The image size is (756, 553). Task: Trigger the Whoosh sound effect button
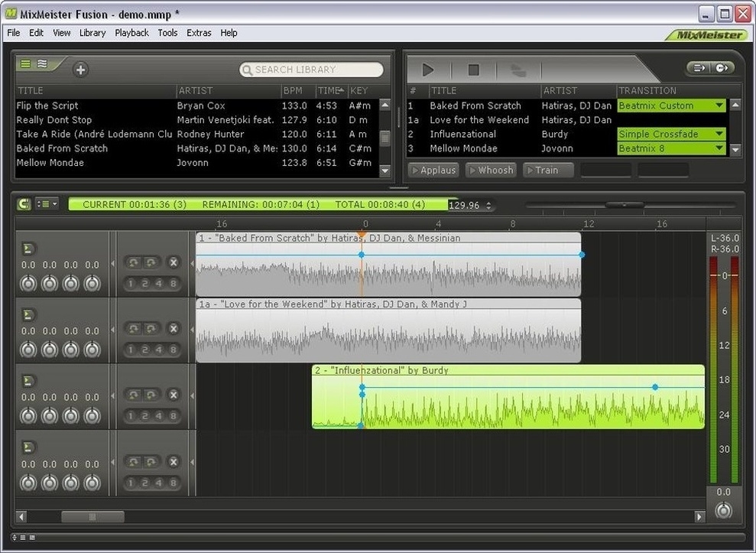coord(490,170)
